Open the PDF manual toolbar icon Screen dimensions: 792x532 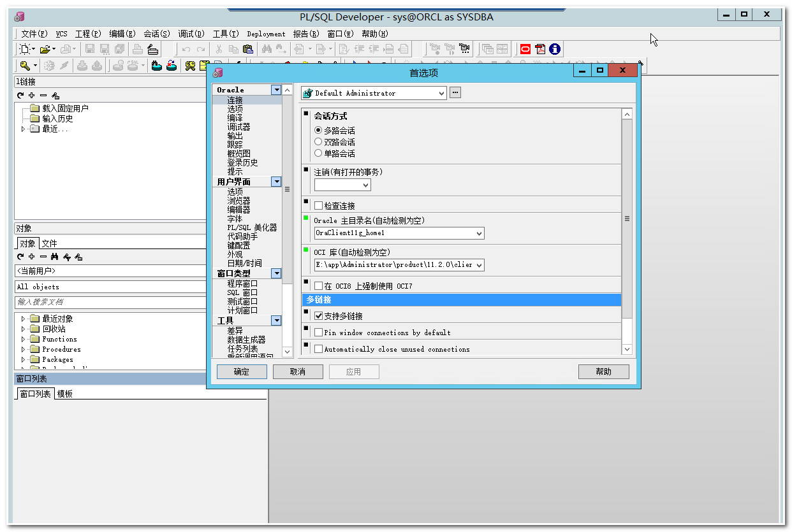tap(540, 49)
